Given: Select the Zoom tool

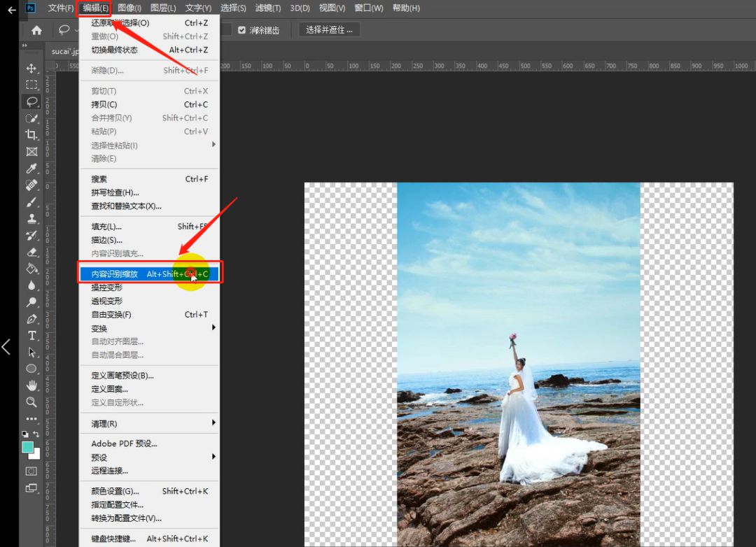Looking at the screenshot, I should 31,402.
